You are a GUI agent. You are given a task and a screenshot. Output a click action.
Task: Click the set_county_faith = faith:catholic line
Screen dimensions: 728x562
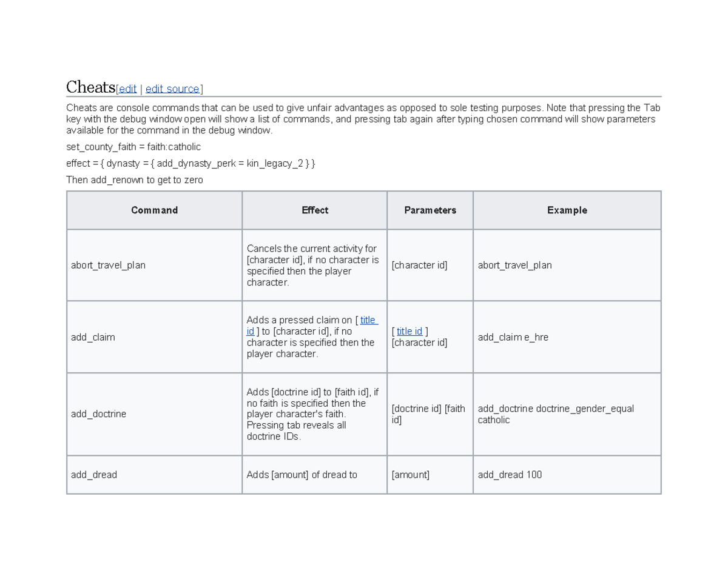click(x=133, y=147)
